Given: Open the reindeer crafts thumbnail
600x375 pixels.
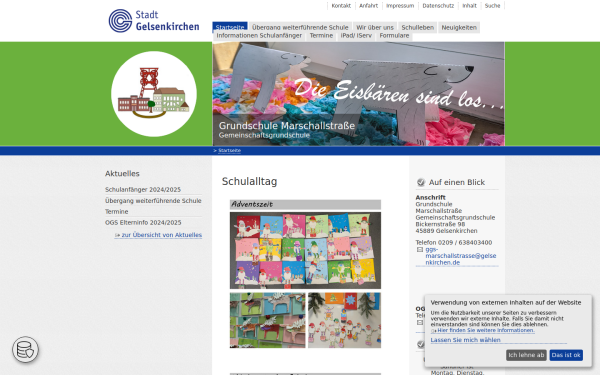Looking at the screenshot, I should 267,320.
